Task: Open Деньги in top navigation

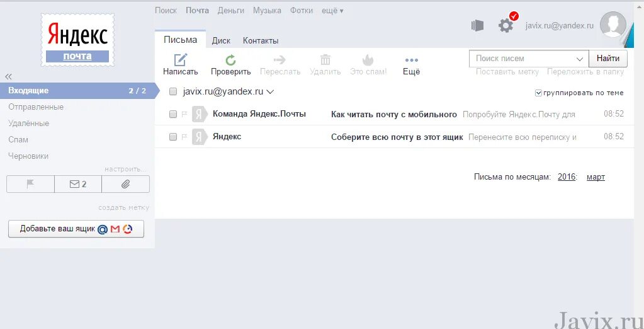Action: 231,11
